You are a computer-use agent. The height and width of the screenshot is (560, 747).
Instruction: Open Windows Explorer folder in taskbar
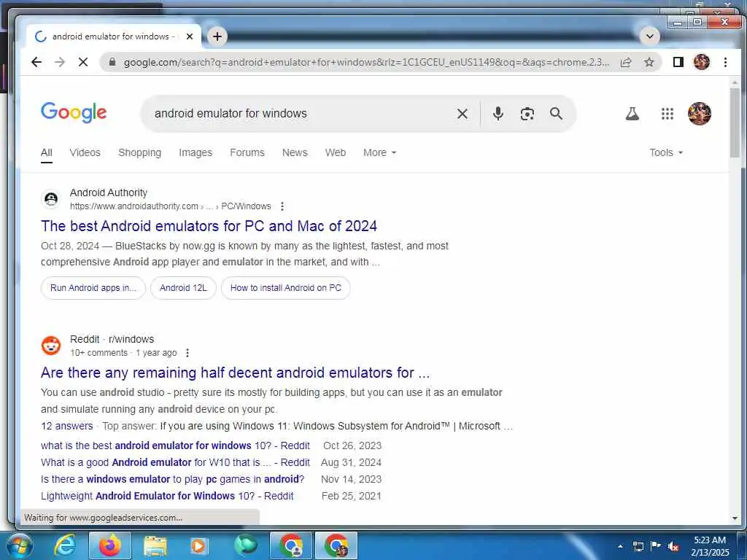tap(155, 545)
